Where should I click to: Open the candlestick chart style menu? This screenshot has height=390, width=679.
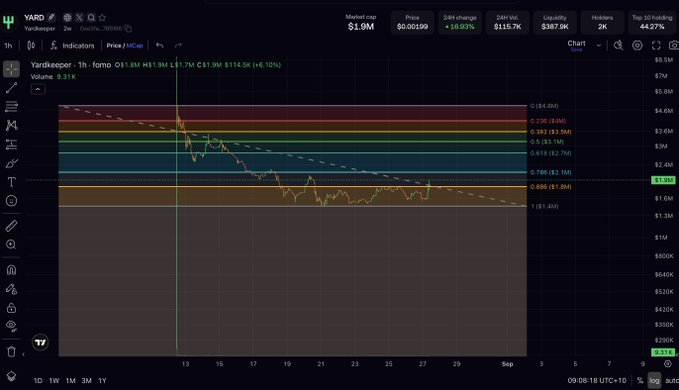coord(31,45)
